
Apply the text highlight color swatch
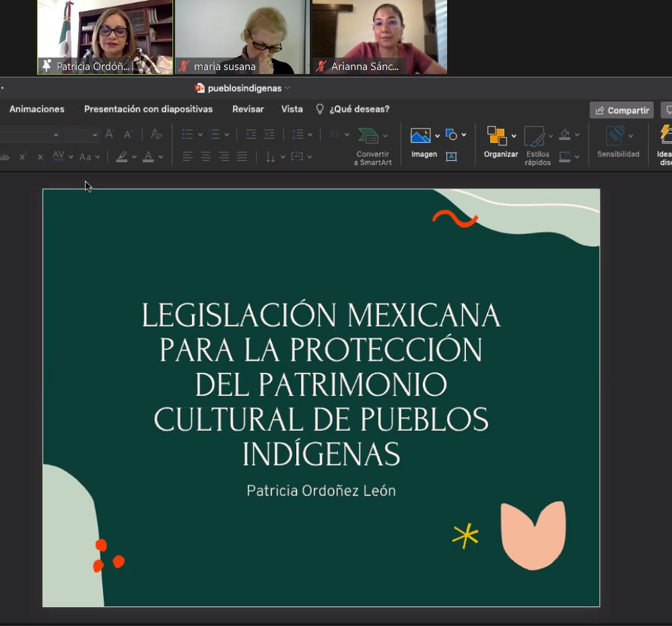[121, 157]
